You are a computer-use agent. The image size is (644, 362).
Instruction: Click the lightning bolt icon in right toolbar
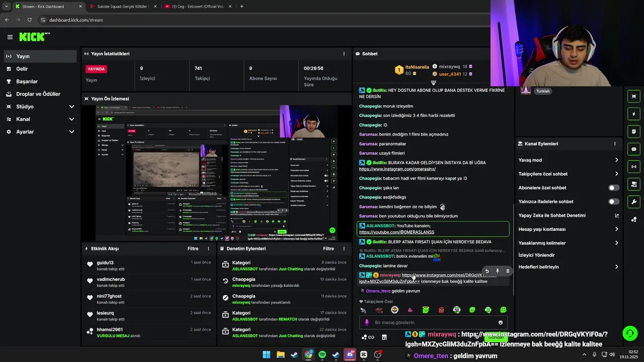(634, 114)
